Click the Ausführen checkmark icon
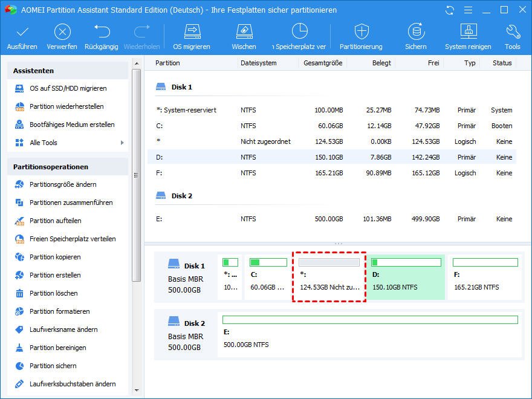Image resolution: width=532 pixels, height=399 pixels. coord(22,32)
